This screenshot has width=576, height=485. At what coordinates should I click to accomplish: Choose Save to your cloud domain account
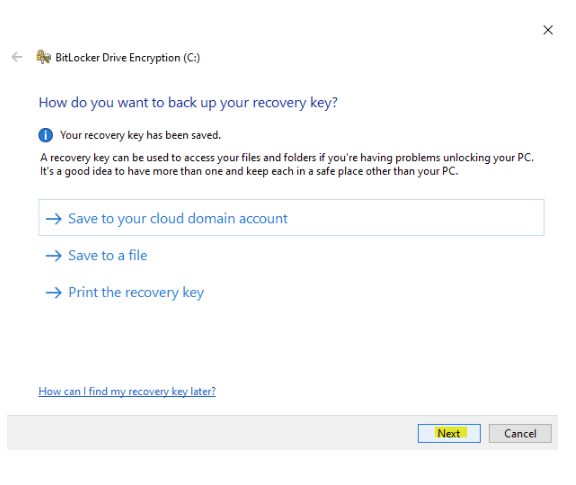tap(291, 218)
